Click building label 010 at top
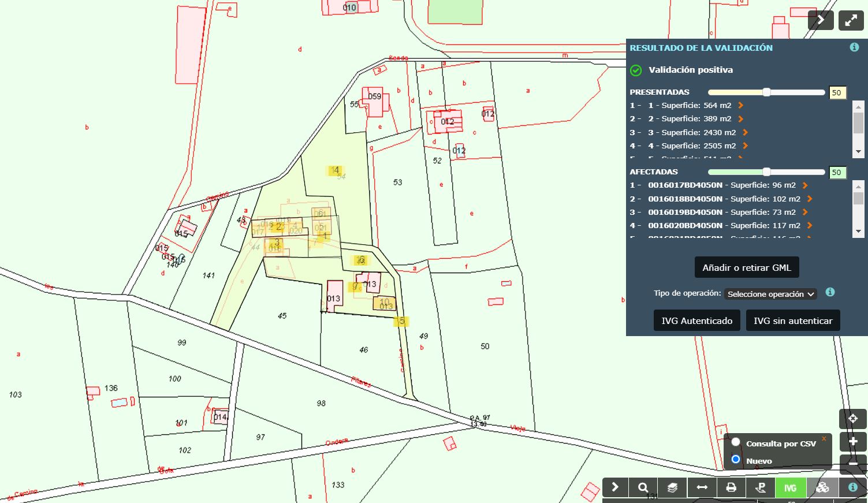Image resolution: width=868 pixels, height=503 pixels. pyautogui.click(x=349, y=8)
